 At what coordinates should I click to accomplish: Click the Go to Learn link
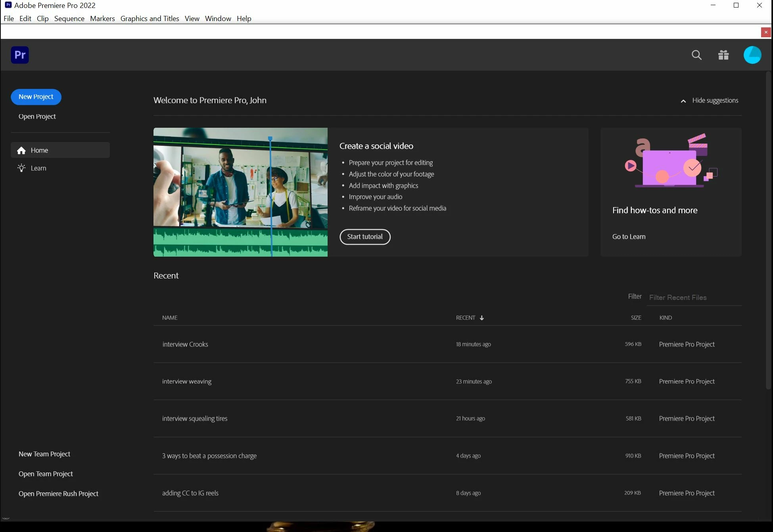click(x=629, y=237)
